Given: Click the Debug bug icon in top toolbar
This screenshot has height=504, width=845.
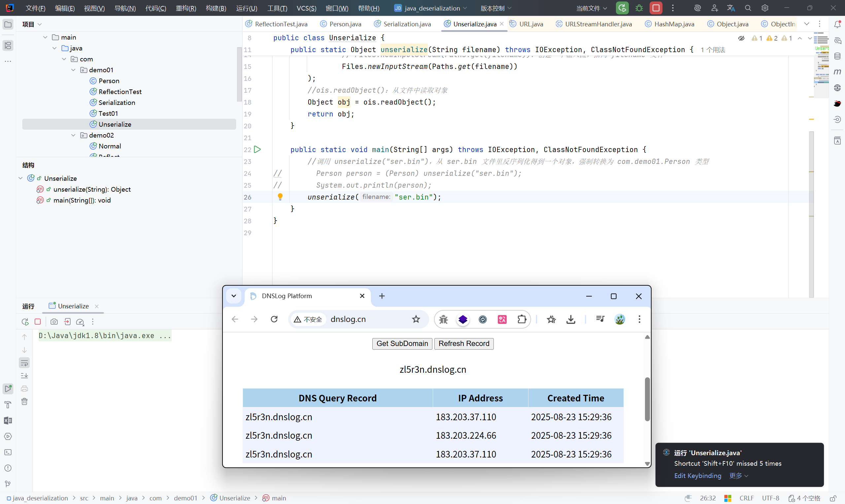Looking at the screenshot, I should pyautogui.click(x=639, y=8).
